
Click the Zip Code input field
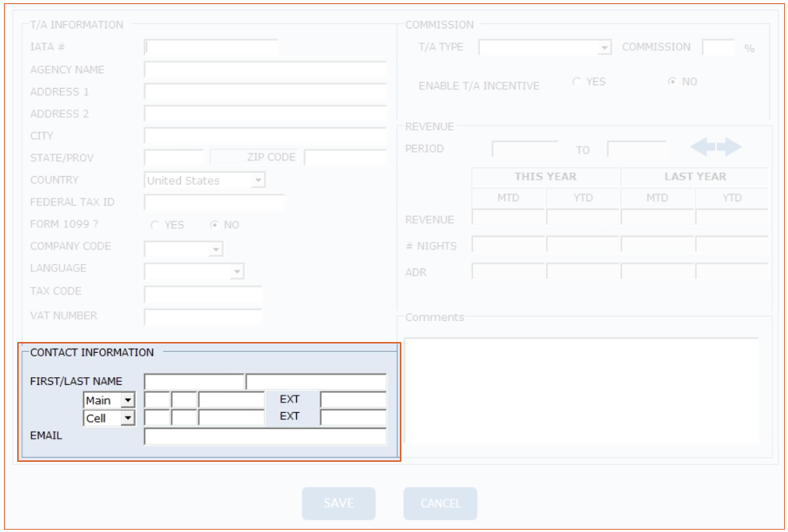point(345,158)
